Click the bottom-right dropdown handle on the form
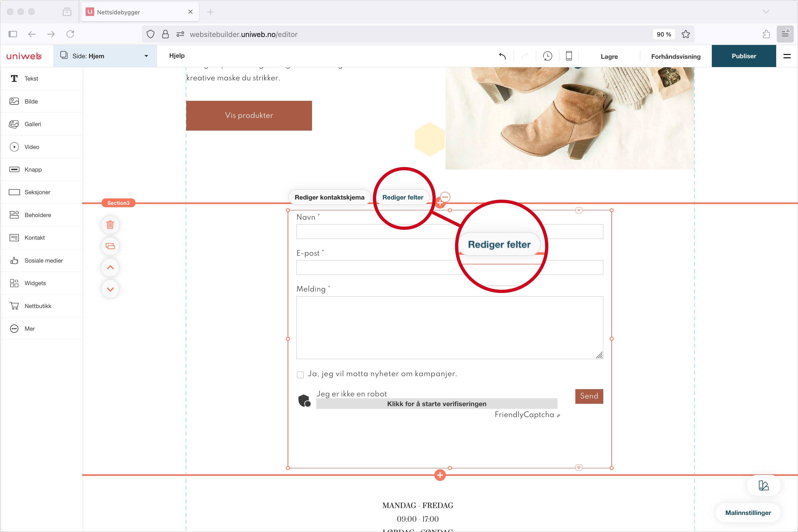The height and width of the screenshot is (532, 798). click(x=579, y=468)
